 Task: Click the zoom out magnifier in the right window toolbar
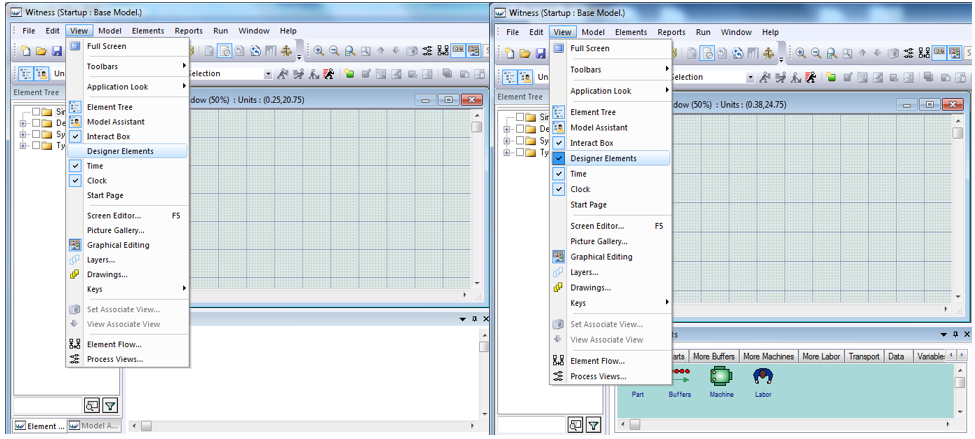point(819,52)
